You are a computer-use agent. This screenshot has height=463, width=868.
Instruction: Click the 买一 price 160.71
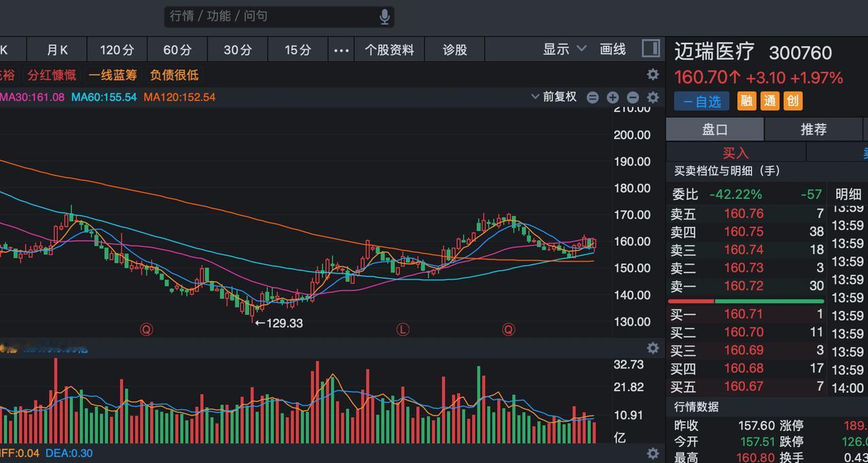pyautogui.click(x=744, y=314)
